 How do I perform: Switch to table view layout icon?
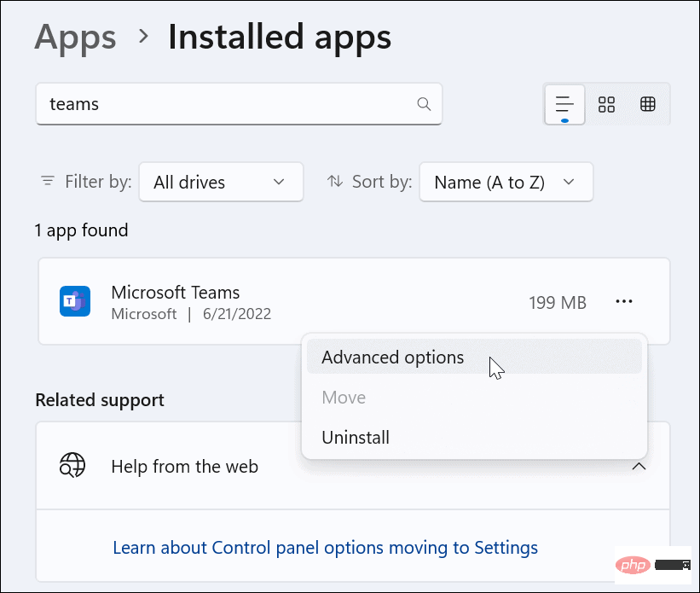pyautogui.click(x=648, y=104)
